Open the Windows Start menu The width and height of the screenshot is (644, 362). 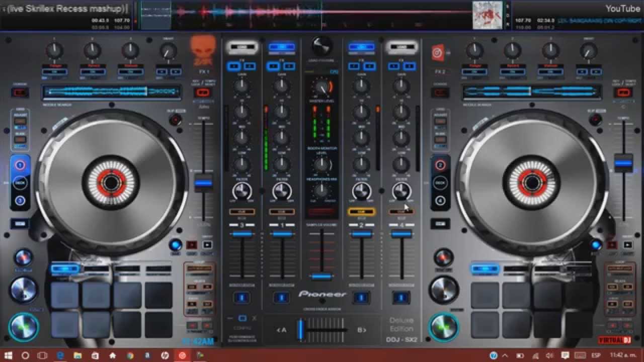coord(9,355)
